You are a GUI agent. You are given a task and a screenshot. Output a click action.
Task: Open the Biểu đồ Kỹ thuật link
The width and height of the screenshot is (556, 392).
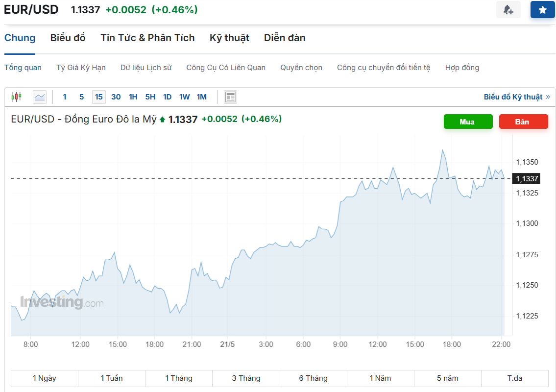[x=516, y=97]
